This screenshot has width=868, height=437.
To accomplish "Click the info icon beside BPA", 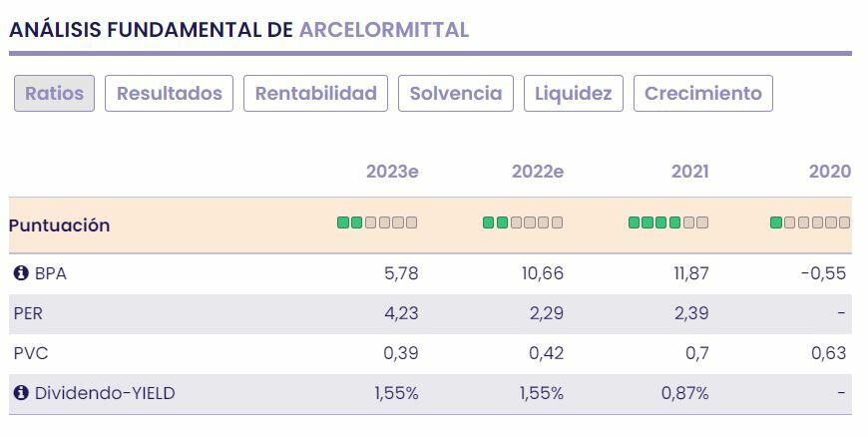I will (x=21, y=273).
